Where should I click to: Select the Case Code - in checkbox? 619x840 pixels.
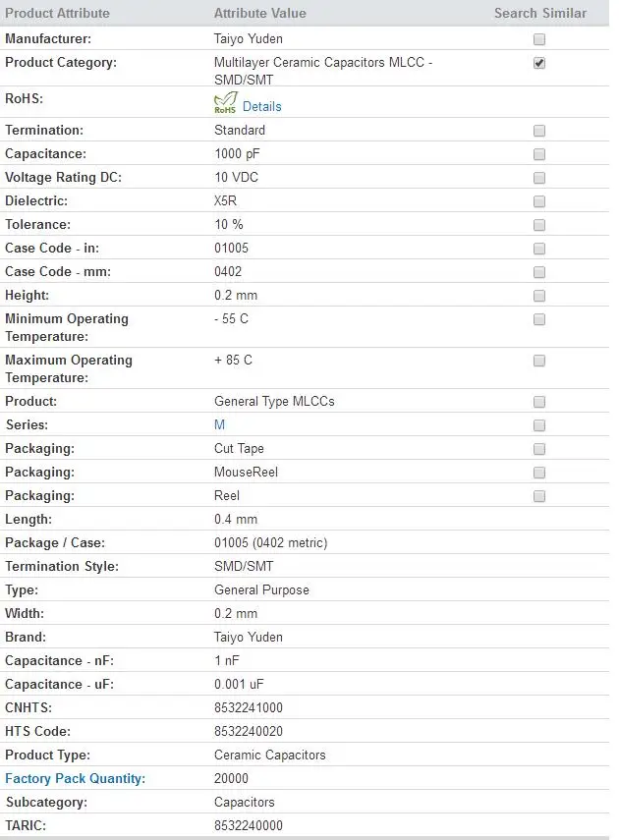tap(539, 249)
